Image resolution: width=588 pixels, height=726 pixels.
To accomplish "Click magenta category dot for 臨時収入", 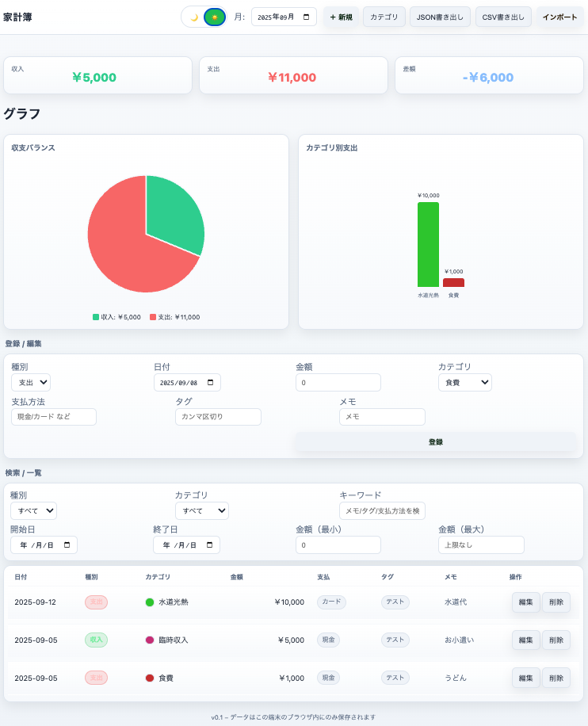I will coord(150,640).
